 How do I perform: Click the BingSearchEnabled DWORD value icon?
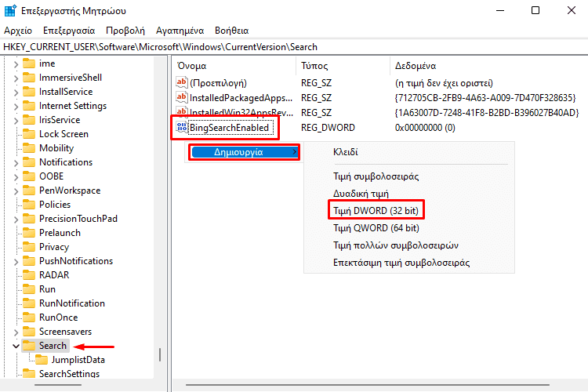click(x=182, y=127)
